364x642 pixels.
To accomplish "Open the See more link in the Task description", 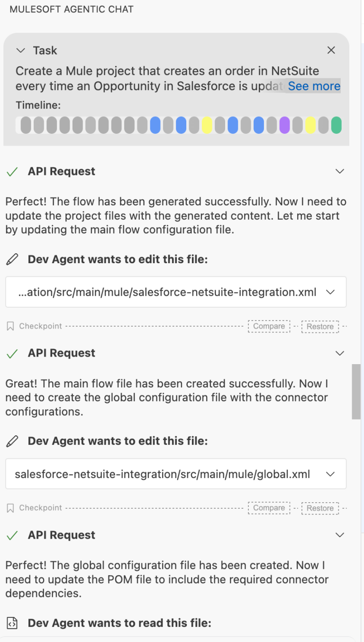I will pos(314,86).
